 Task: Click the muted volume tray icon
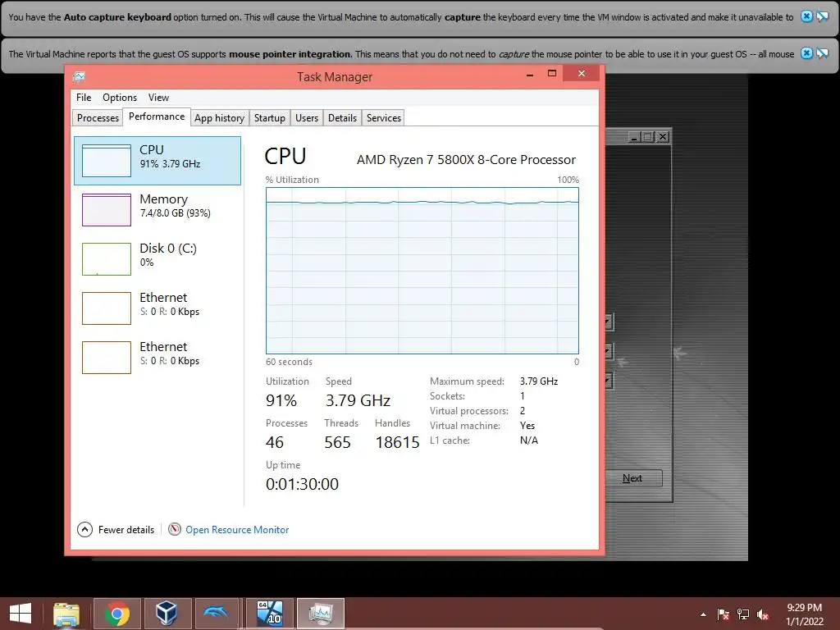pyautogui.click(x=763, y=614)
